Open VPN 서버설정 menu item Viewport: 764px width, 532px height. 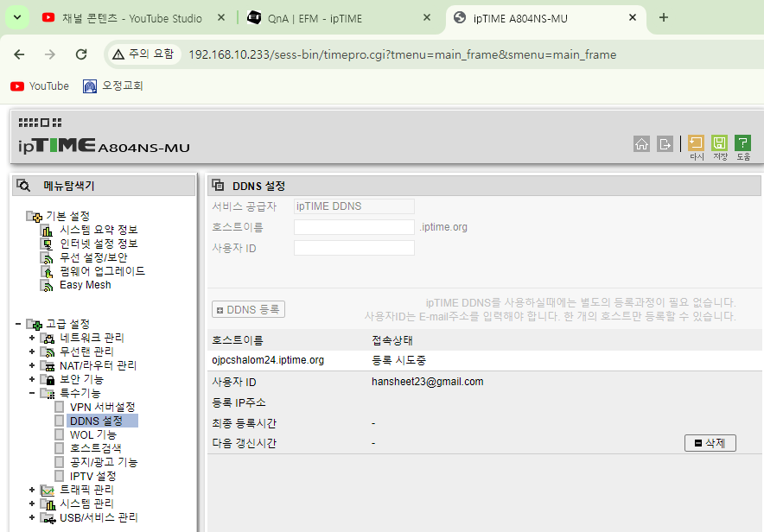102,407
